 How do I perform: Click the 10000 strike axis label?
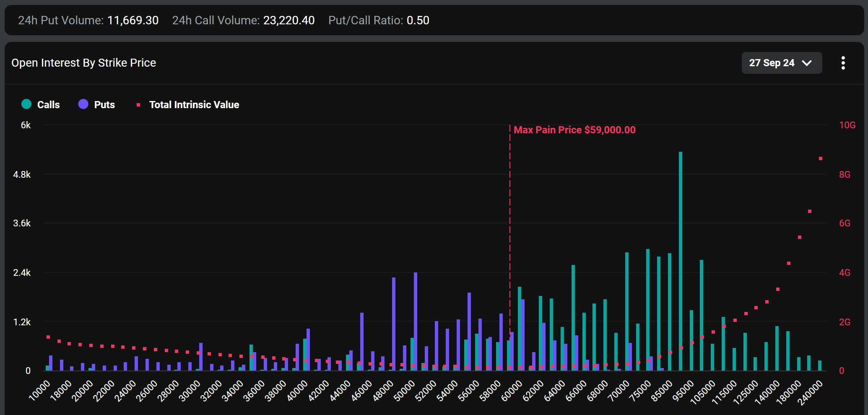click(x=39, y=391)
